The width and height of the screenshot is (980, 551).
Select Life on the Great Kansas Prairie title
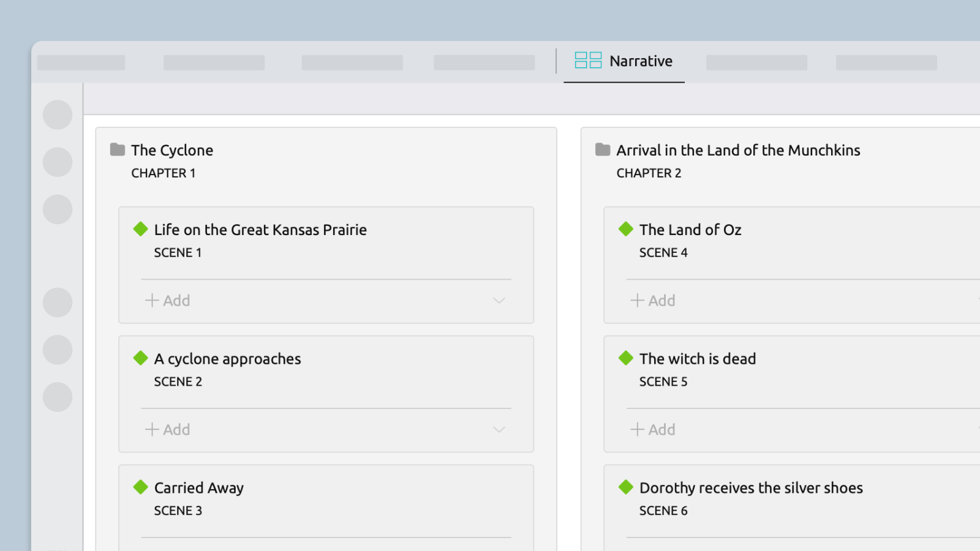coord(260,230)
